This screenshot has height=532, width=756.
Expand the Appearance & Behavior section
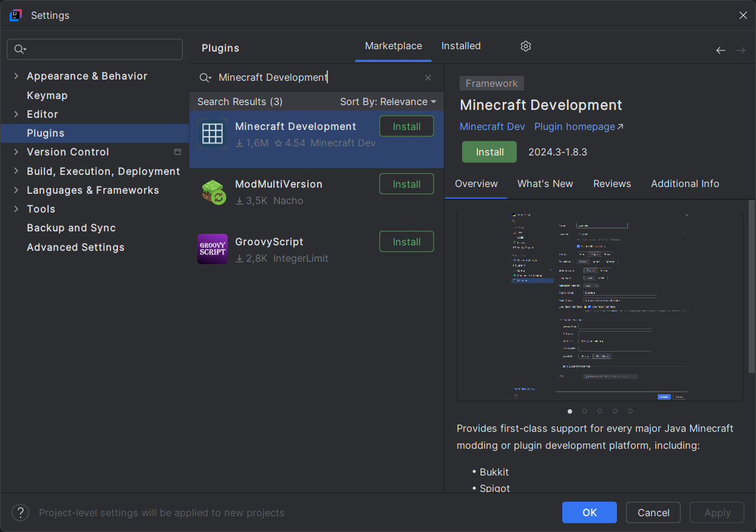coord(16,76)
